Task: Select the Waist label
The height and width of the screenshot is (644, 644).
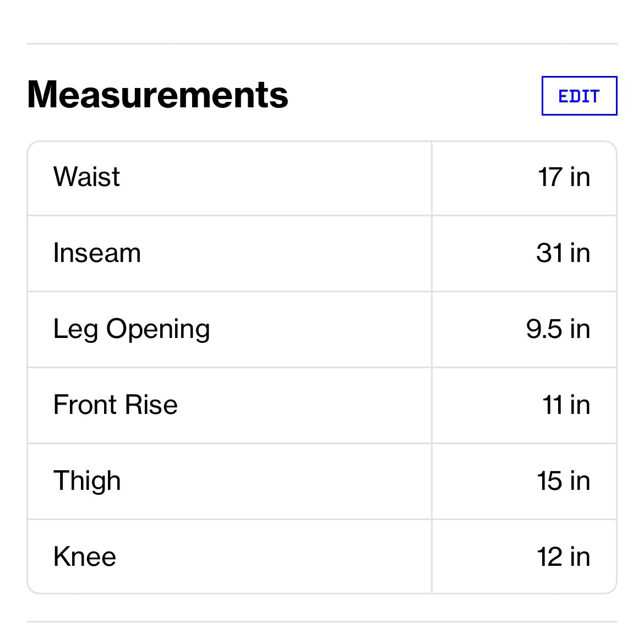Action: [86, 177]
